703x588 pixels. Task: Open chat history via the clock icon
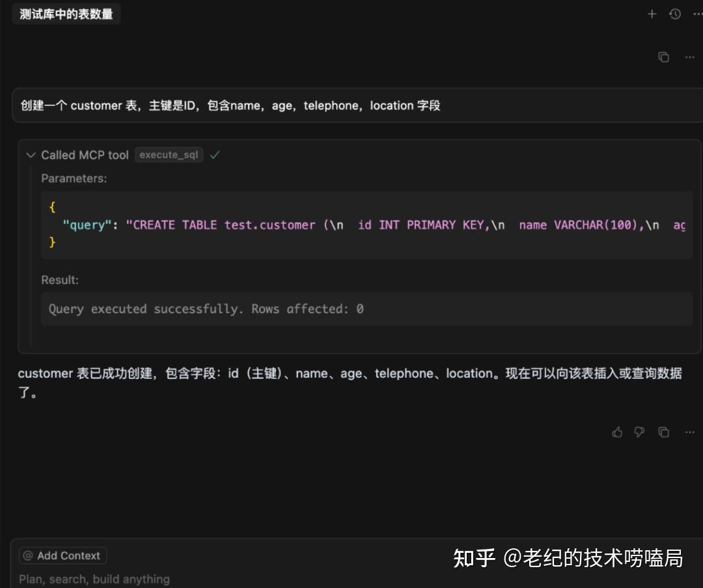675,14
